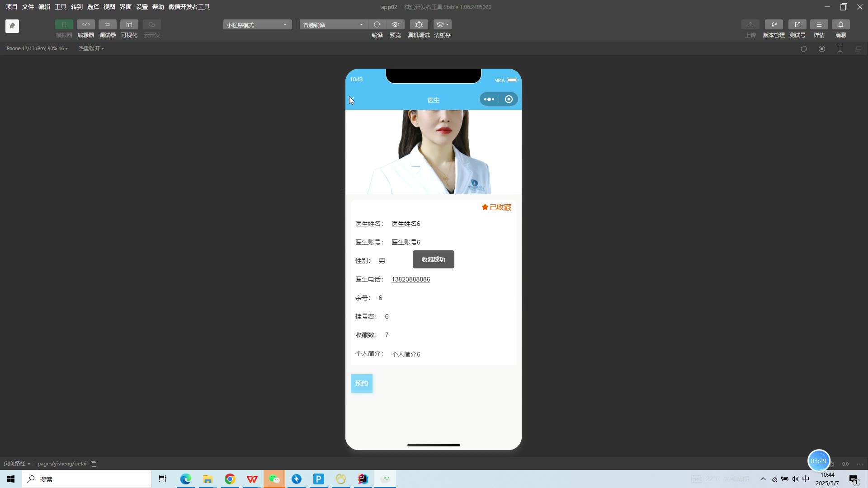
Task: Click the doctor phone number 13823888886
Action: point(410,279)
